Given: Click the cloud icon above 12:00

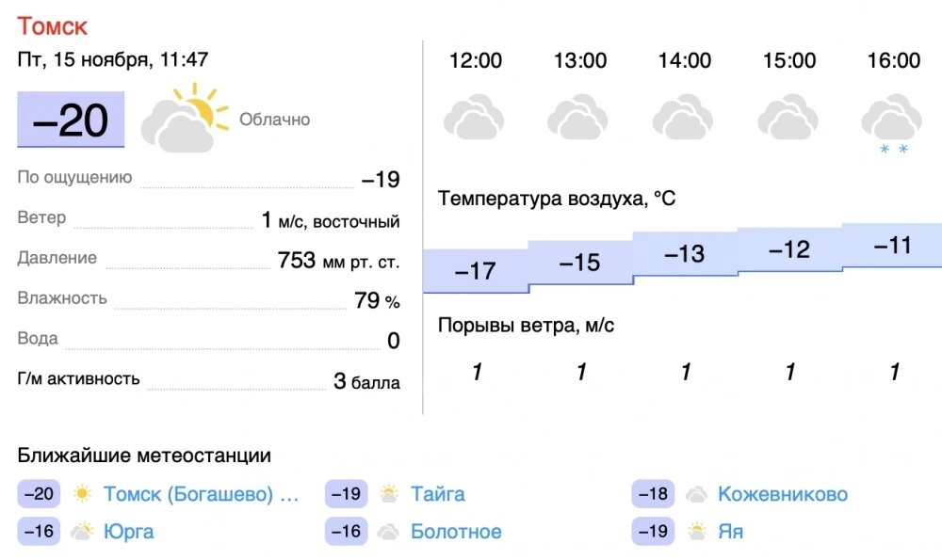Looking at the screenshot, I should 476,118.
